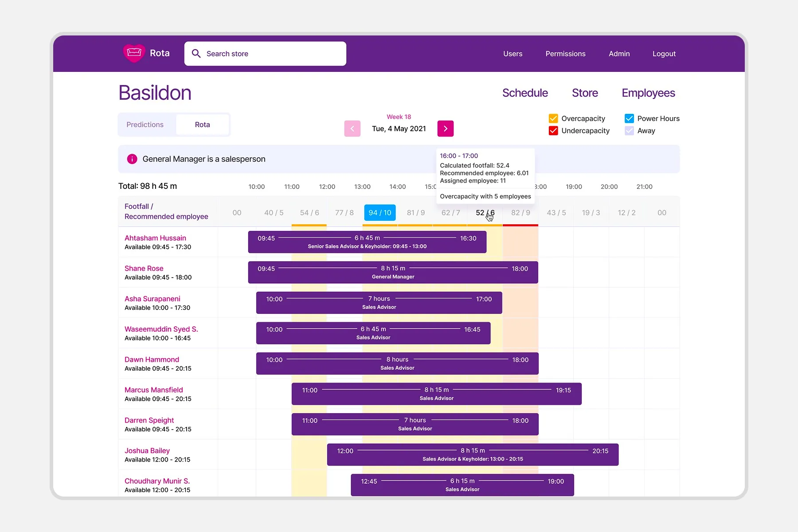Open the Employees section

pyautogui.click(x=648, y=93)
